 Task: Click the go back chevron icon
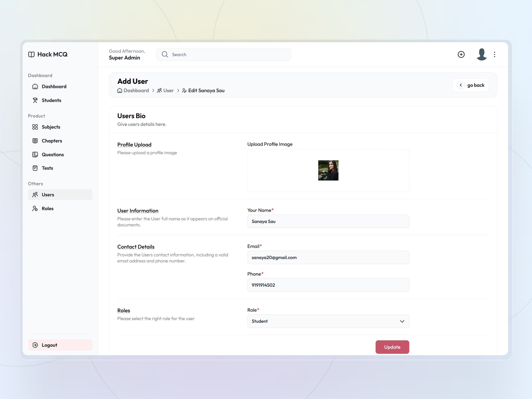click(461, 85)
